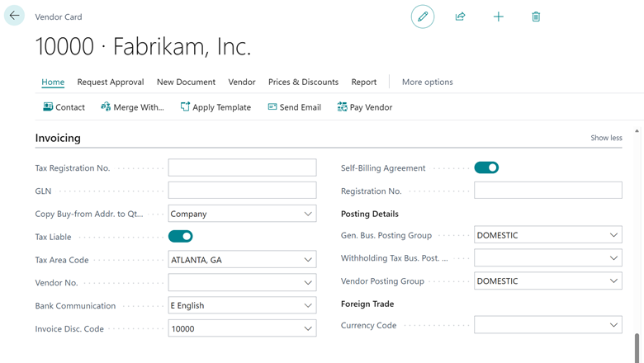
Task: Click the Tax Registration No. field
Action: pos(242,167)
